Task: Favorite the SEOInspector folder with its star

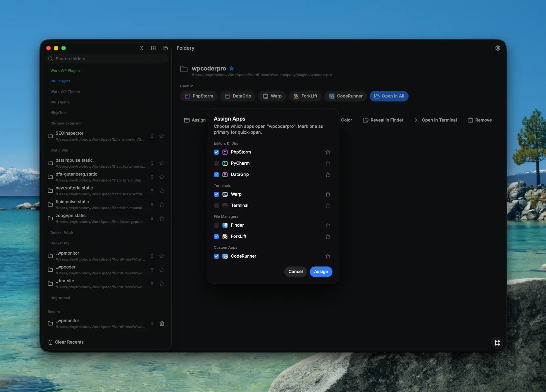Action: 162,136
